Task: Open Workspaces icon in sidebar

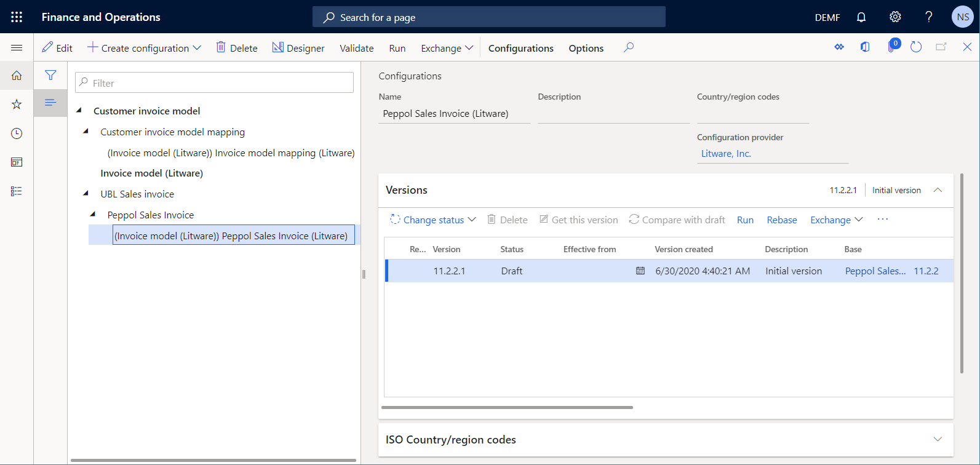Action: coord(17,162)
